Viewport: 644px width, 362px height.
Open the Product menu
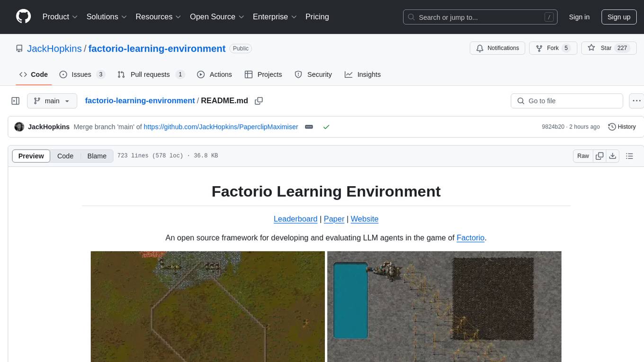coord(60,17)
